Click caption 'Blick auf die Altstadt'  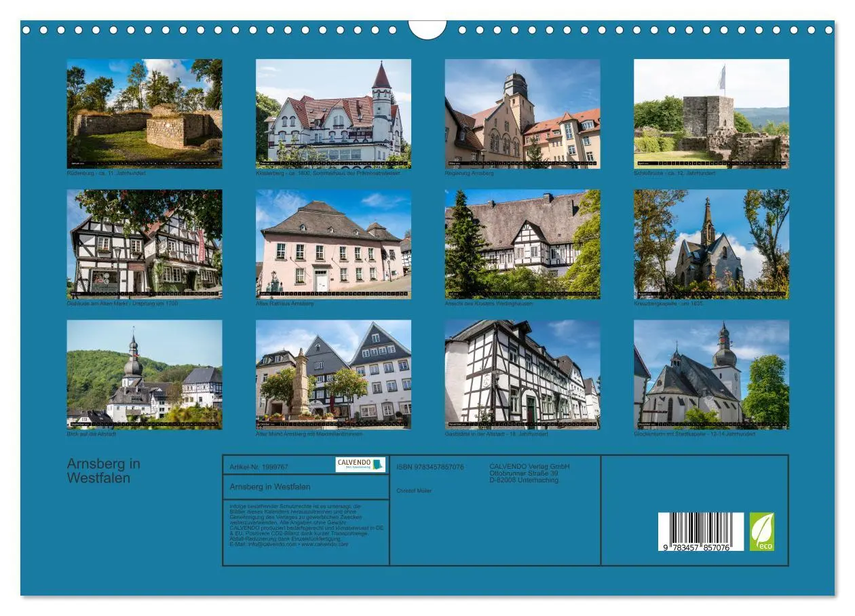pos(92,434)
